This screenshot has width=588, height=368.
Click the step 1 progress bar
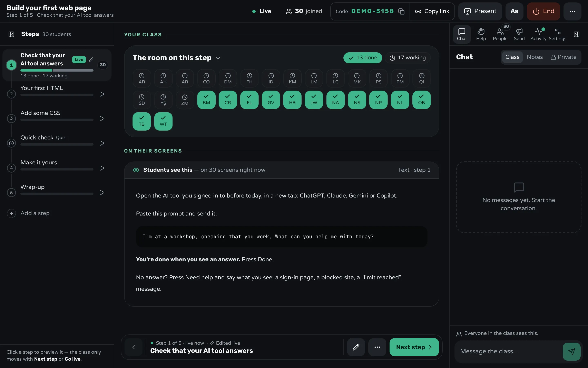(57, 70)
